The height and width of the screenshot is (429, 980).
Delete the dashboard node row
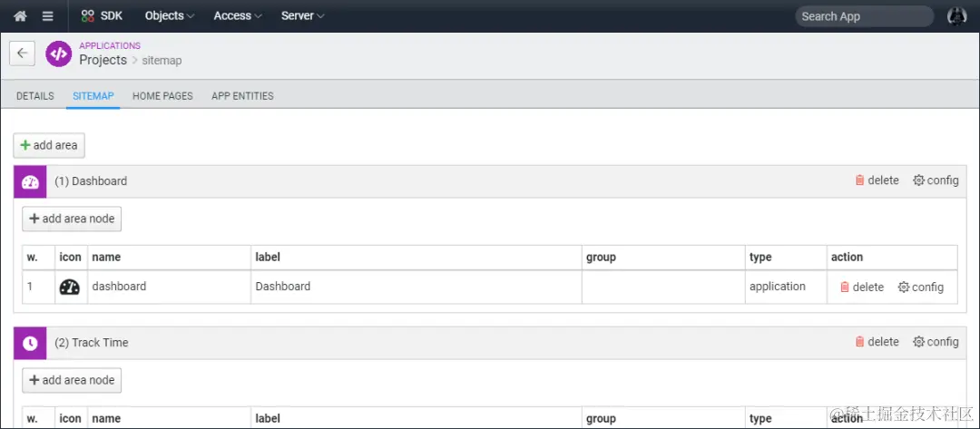coord(862,288)
